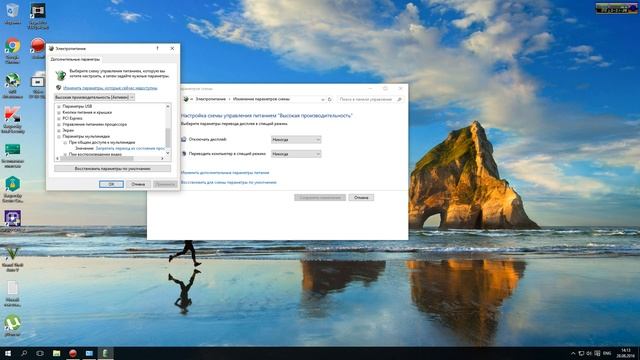Screen dimensions: 640x360
Task: Click OK in the Электропитание dialog
Action: coord(111,184)
